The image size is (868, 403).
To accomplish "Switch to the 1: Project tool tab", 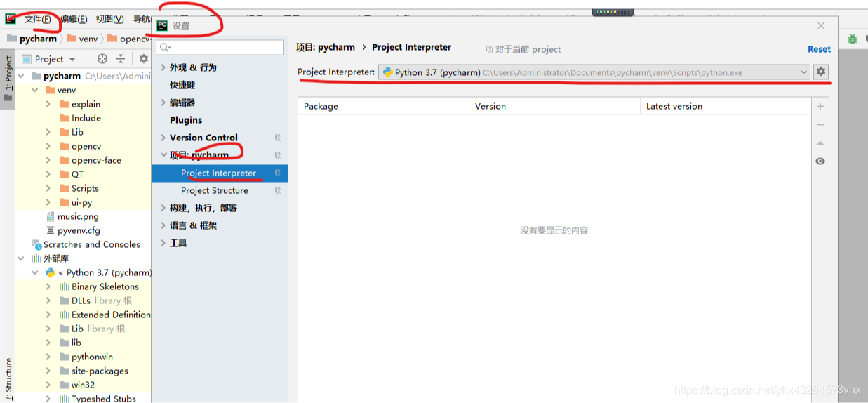I will coord(8,79).
